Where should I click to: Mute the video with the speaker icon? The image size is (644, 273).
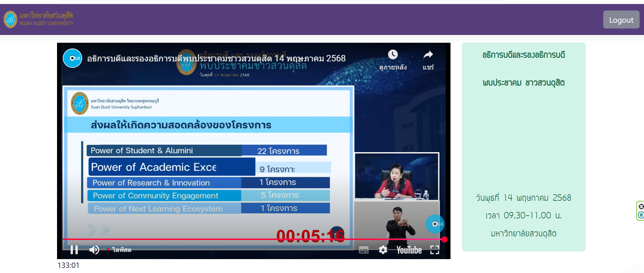94,250
